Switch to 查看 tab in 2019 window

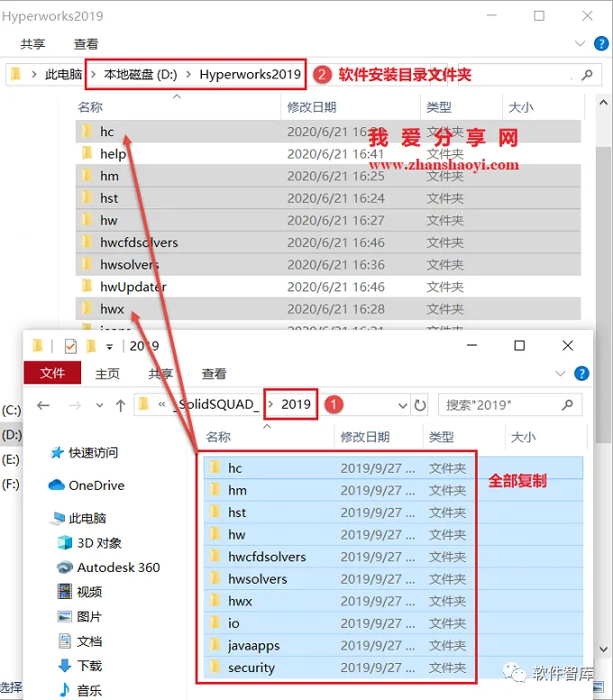(215, 373)
